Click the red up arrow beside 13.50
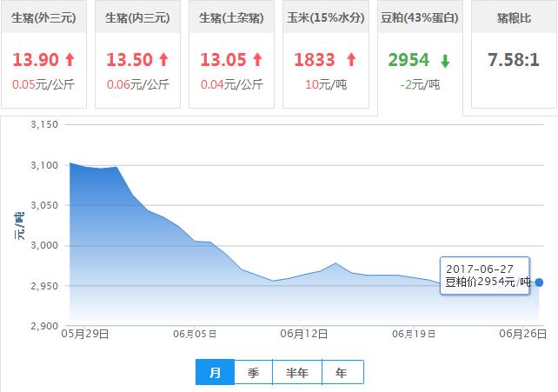558x392 pixels. tap(163, 59)
